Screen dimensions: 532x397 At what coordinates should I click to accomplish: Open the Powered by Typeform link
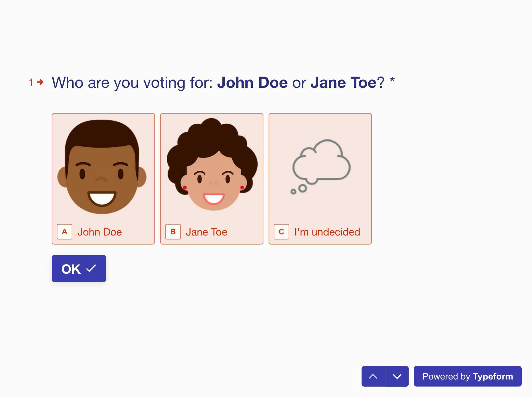(x=467, y=376)
